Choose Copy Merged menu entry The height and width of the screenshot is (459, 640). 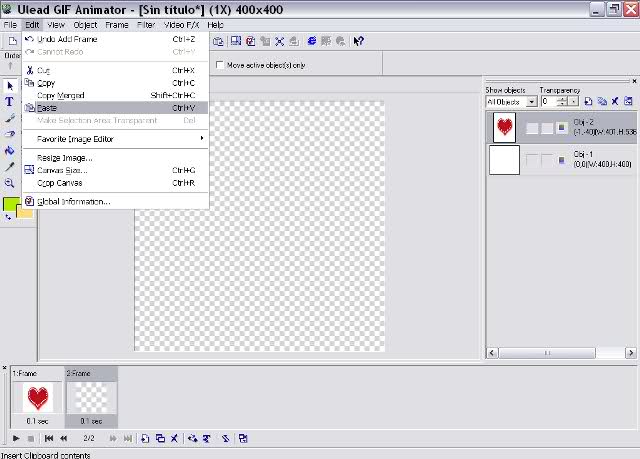coord(116,95)
